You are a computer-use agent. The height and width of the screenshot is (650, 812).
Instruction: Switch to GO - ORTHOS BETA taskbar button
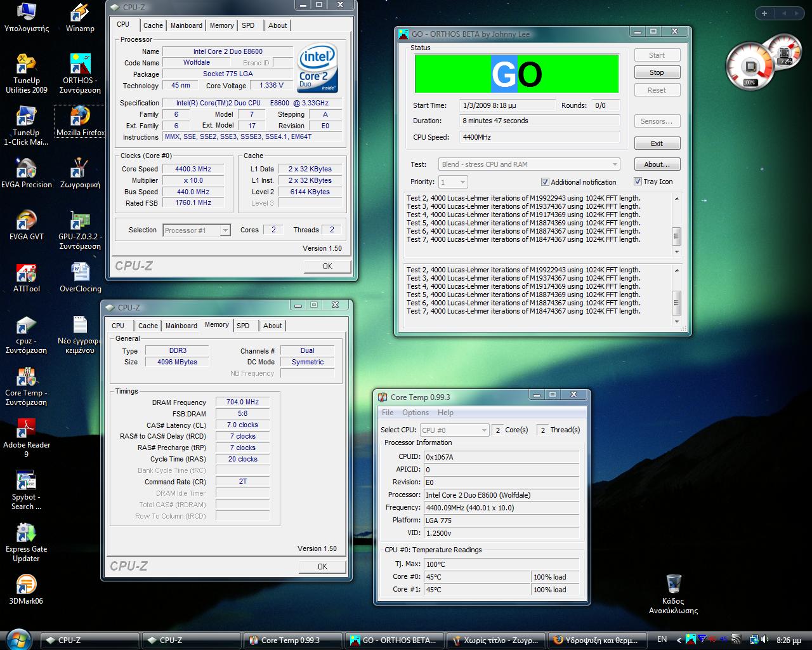point(394,640)
